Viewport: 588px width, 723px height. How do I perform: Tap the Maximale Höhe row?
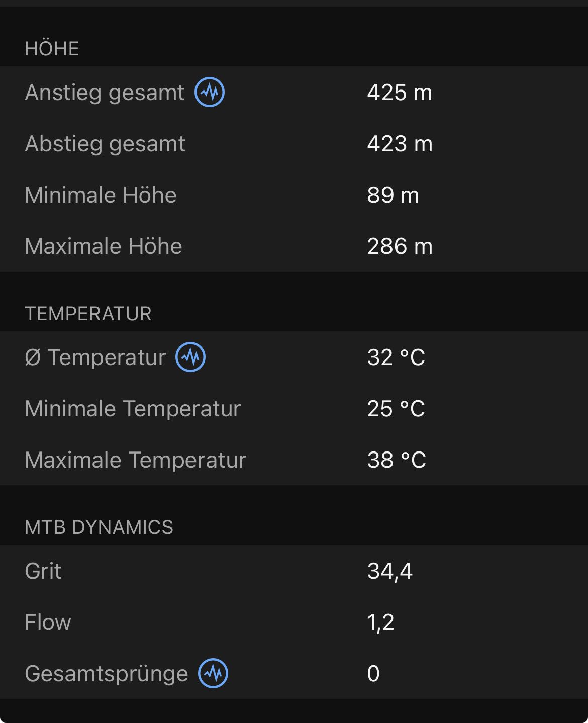[294, 246]
